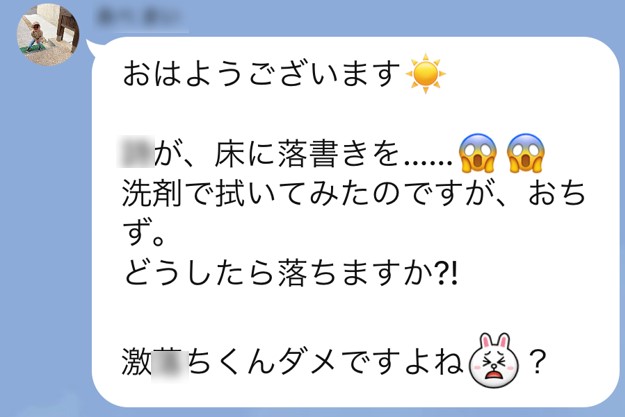
Task: Tap the 激 character starting last line
Action: pos(137,361)
